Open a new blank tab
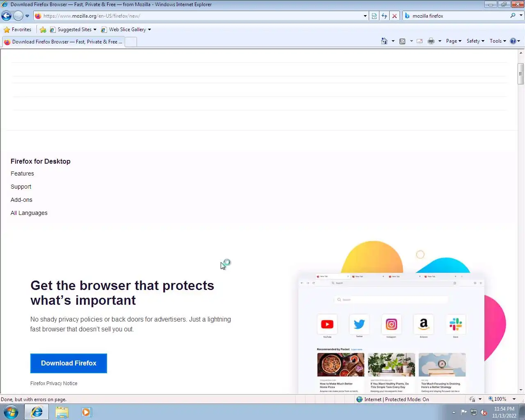 (131, 42)
